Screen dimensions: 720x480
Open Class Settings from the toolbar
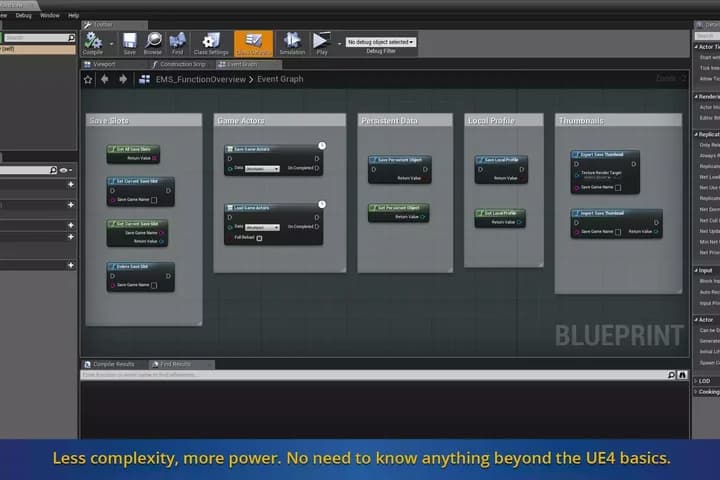[211, 43]
